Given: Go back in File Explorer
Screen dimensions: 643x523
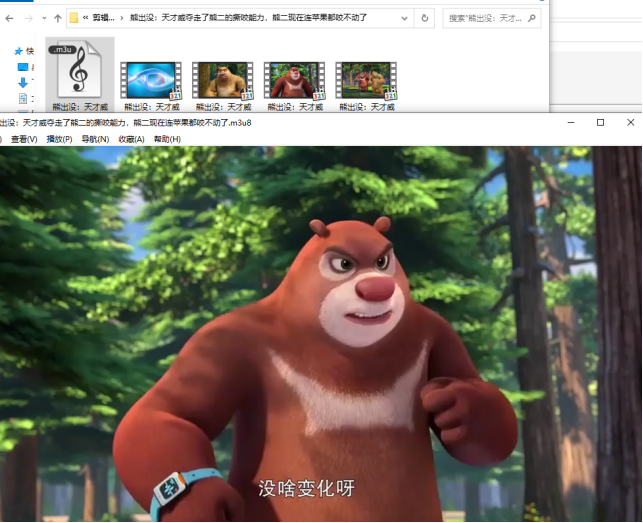Looking at the screenshot, I should point(9,18).
